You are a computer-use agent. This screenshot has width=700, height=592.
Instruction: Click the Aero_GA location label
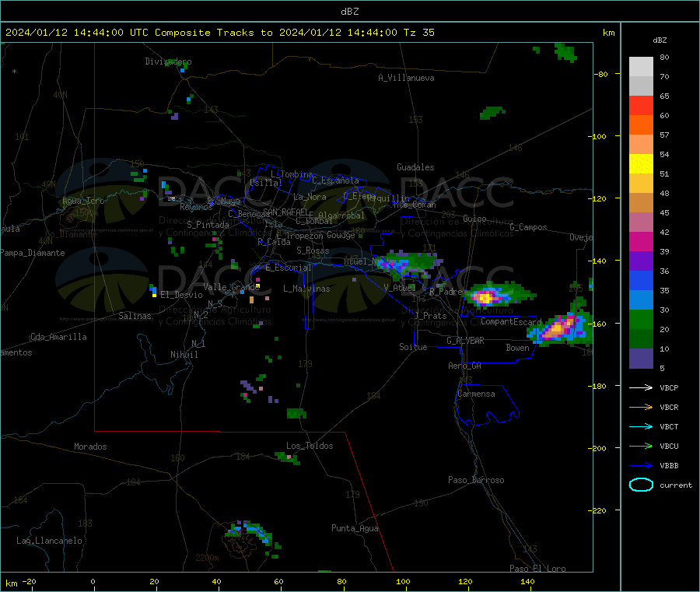[x=464, y=366]
